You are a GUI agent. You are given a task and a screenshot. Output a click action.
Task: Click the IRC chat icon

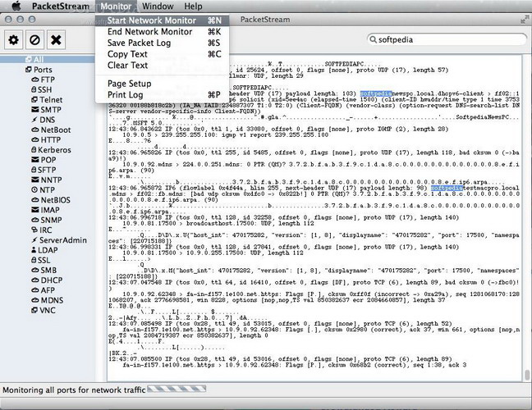(x=34, y=230)
